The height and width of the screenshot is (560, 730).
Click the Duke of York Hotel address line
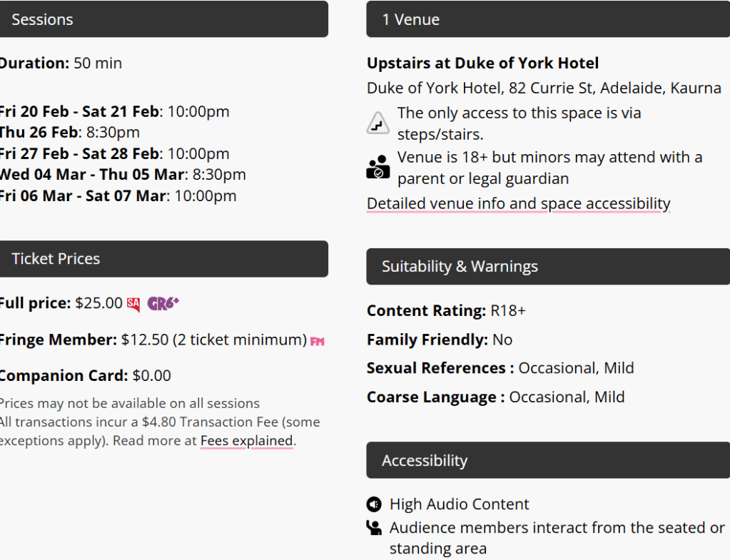(x=543, y=88)
